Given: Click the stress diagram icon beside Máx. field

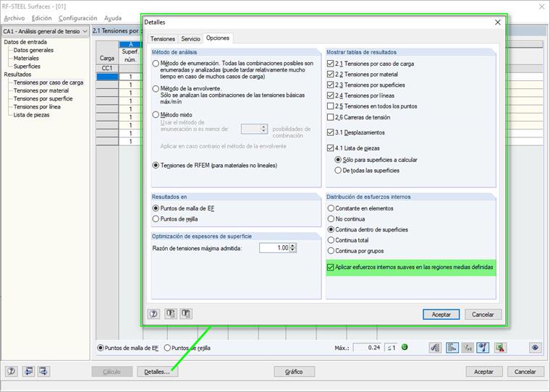Looking at the screenshot, I should (436, 348).
